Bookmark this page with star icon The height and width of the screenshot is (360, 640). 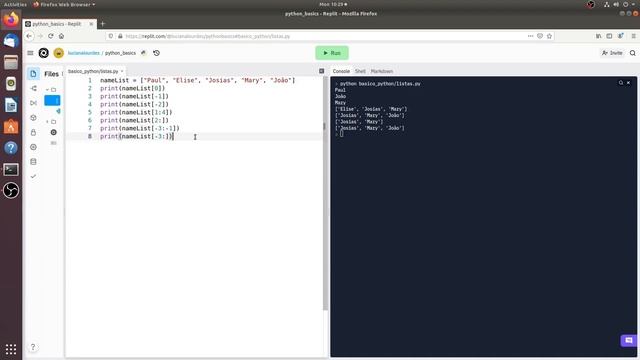549,36
